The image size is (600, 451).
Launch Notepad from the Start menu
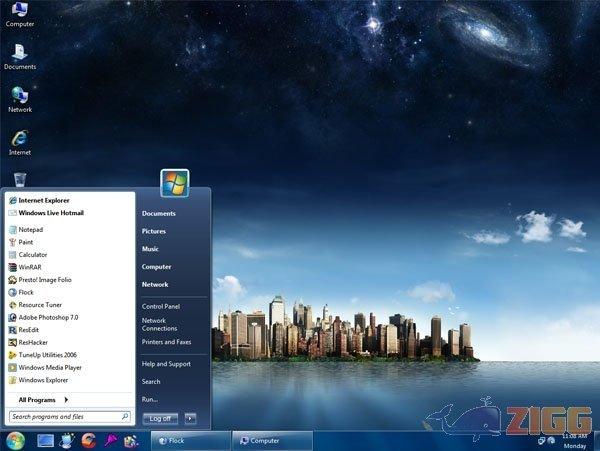pyautogui.click(x=32, y=229)
